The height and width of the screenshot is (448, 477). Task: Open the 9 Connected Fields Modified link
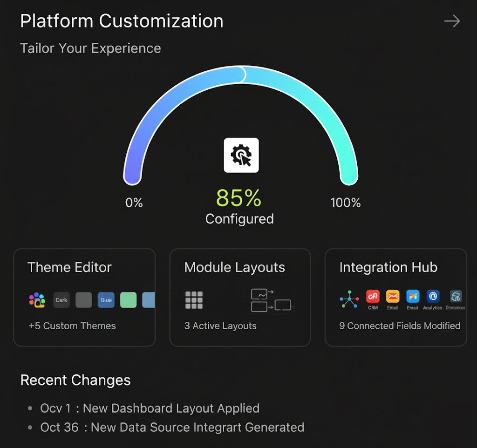pos(400,326)
